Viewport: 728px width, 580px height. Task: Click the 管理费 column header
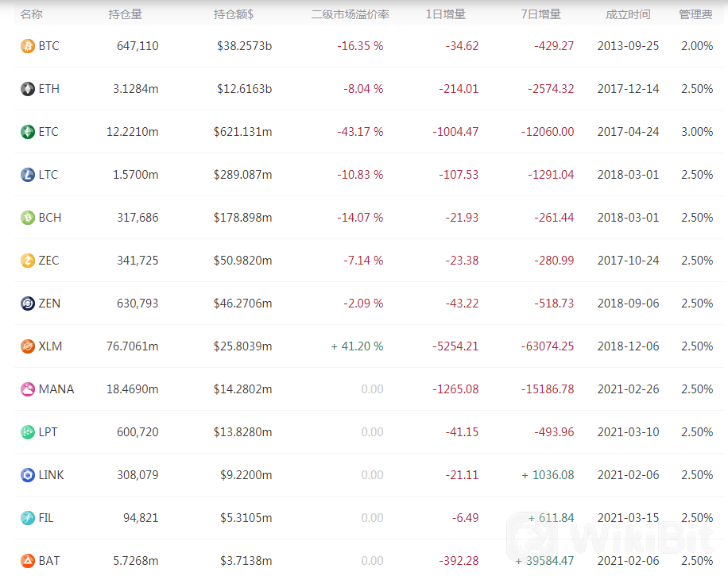point(695,14)
